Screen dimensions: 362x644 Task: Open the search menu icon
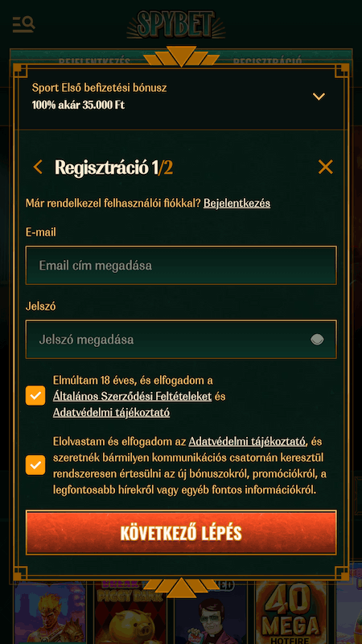(x=24, y=24)
